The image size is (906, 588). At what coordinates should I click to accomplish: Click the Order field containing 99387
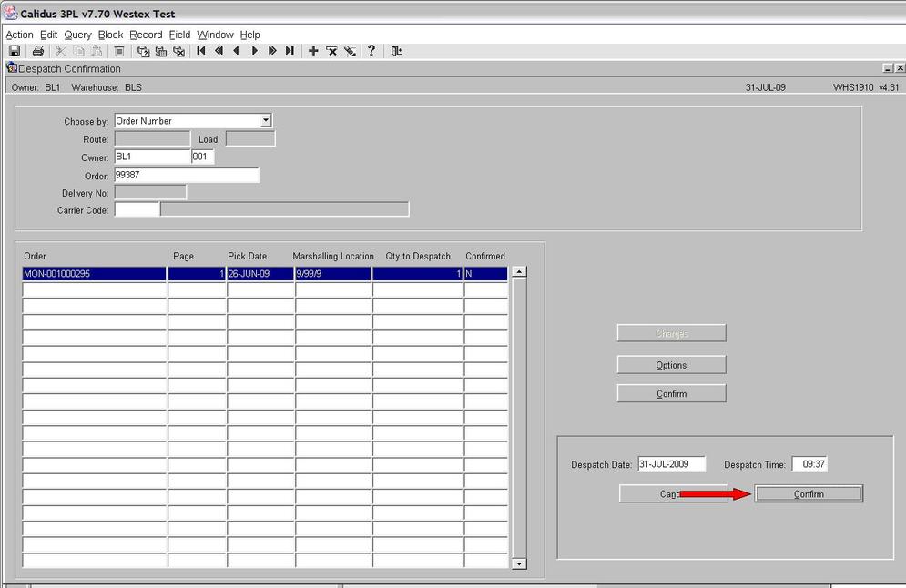point(187,175)
